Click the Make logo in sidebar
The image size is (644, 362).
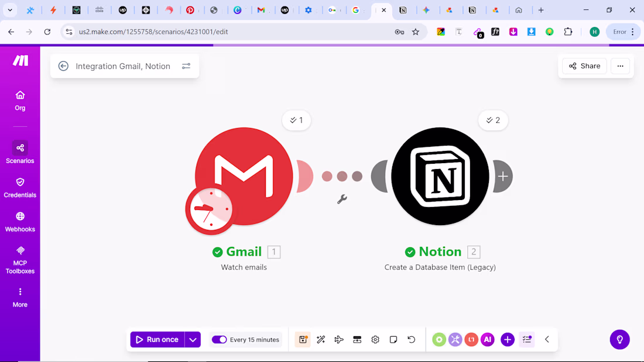coord(20,61)
